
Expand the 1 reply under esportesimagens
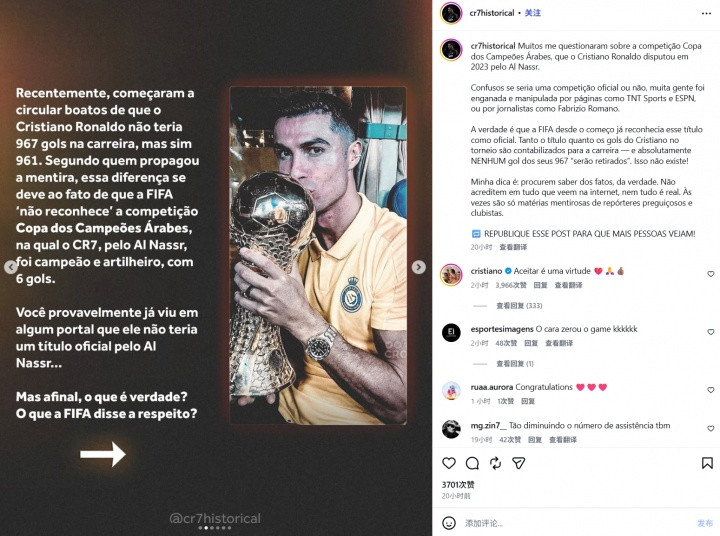coord(515,364)
